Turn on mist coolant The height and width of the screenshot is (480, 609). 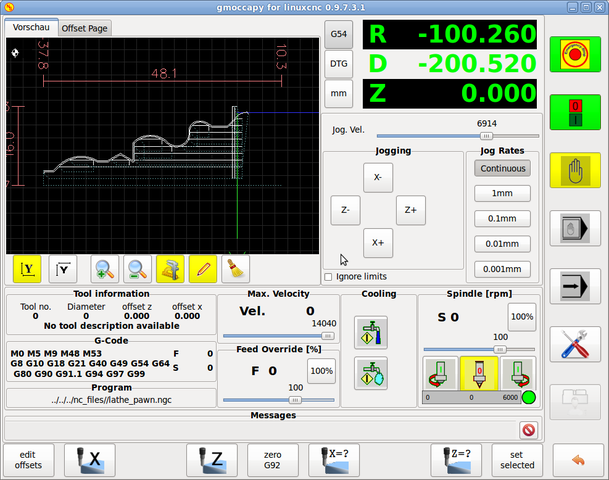tap(370, 372)
